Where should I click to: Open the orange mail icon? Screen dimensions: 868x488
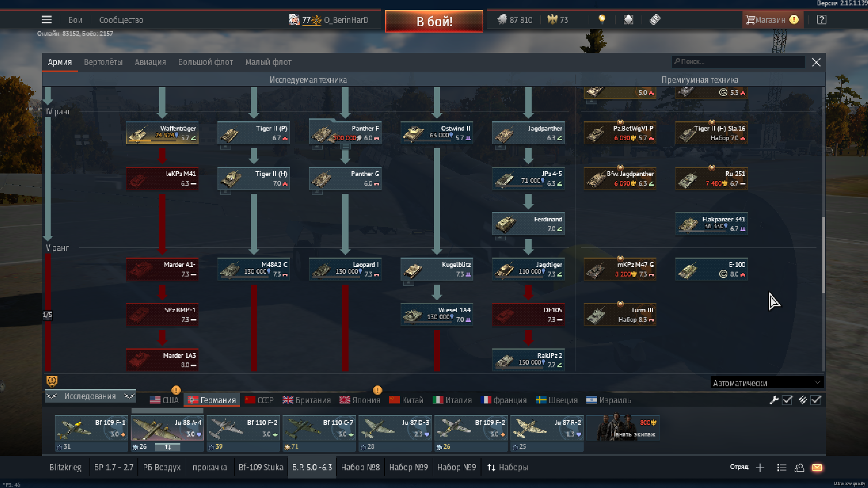click(817, 468)
